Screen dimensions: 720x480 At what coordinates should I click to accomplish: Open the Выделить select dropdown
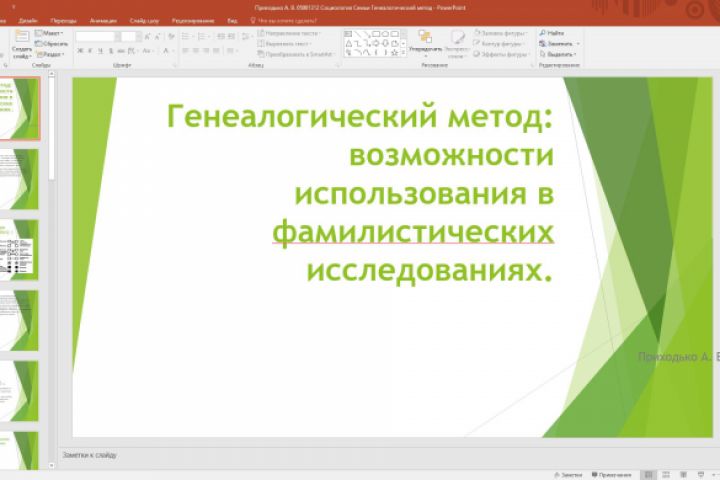click(557, 54)
